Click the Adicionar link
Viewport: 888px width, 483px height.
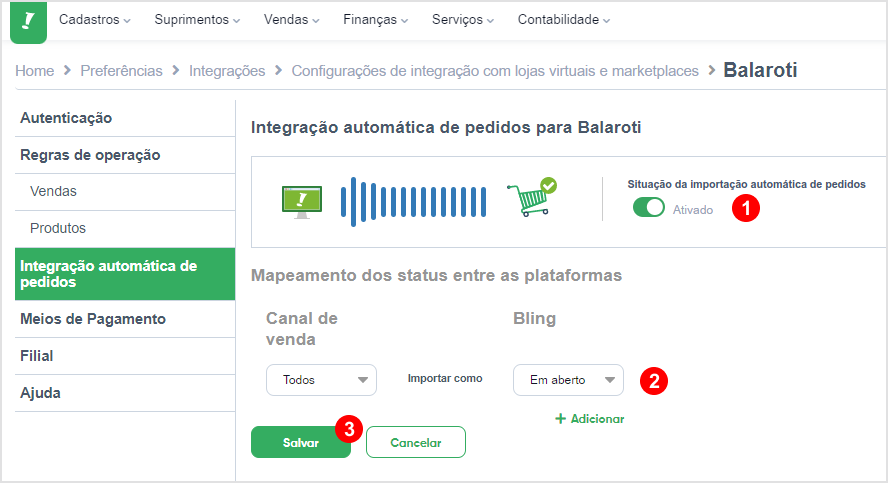pyautogui.click(x=590, y=418)
